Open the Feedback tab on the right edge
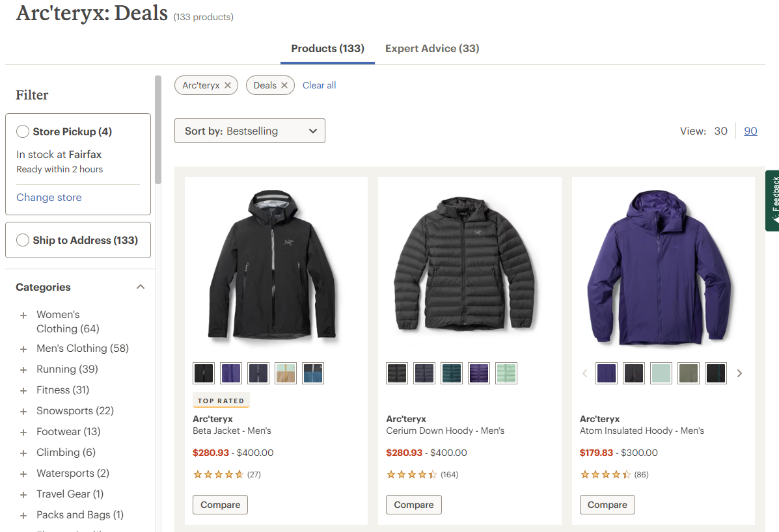This screenshot has height=532, width=779. point(774,200)
